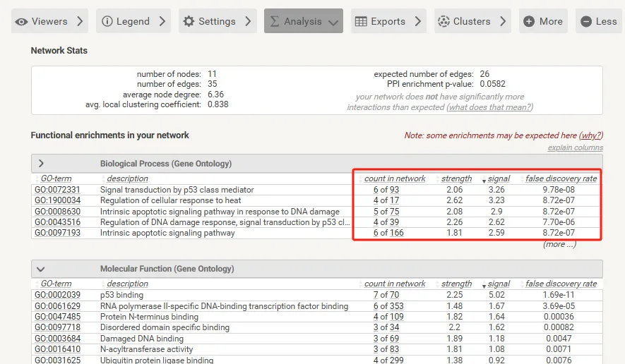This screenshot has width=625, height=364.
Task: Click '7 of 70' count for p53 binding
Action: 386,295
